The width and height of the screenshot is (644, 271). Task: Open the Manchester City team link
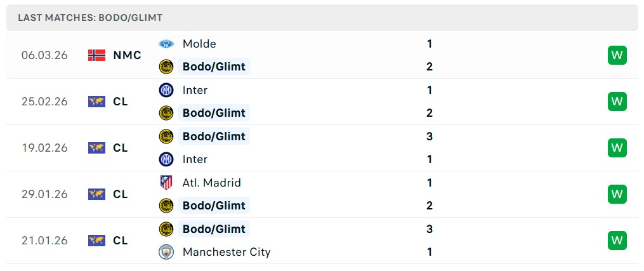(227, 252)
